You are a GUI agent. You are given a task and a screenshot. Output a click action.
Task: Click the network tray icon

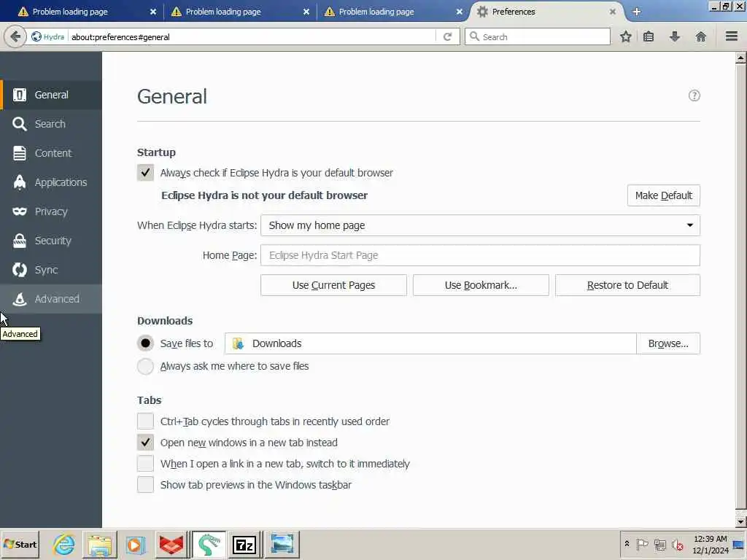pyautogui.click(x=659, y=544)
